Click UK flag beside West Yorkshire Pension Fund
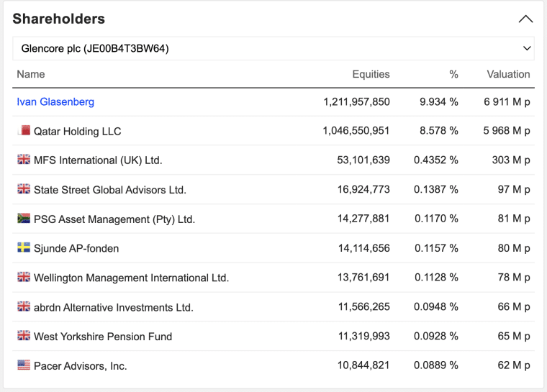547x392 pixels. (x=24, y=335)
